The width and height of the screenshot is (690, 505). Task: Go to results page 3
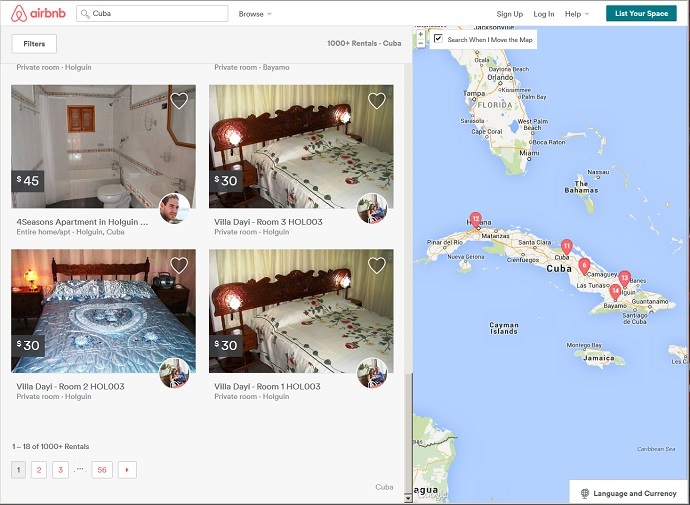click(x=60, y=470)
